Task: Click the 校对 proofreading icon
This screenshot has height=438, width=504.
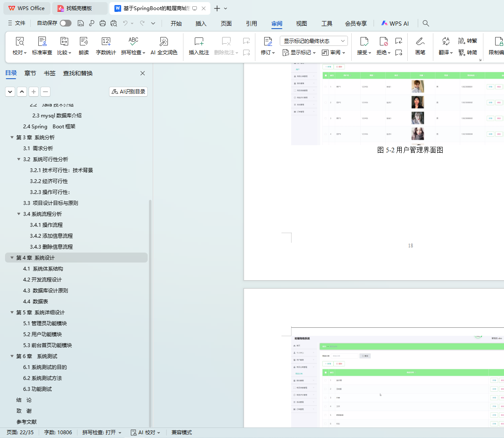Action: tap(20, 42)
